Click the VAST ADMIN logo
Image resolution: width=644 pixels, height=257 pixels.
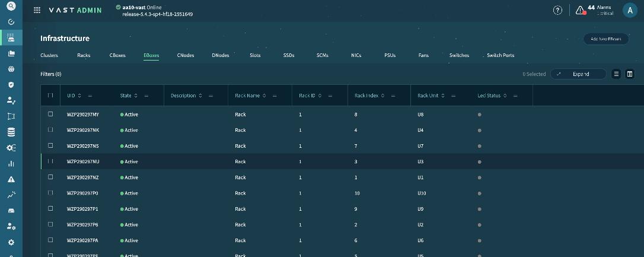pyautogui.click(x=75, y=10)
